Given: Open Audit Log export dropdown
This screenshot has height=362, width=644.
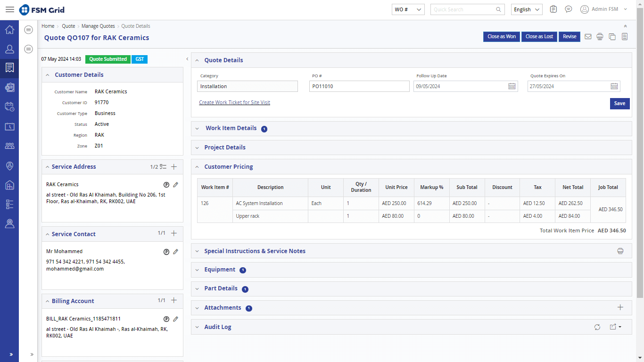Looking at the screenshot, I should [615, 327].
